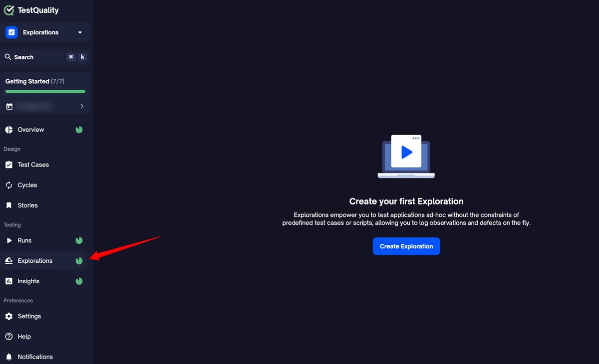The height and width of the screenshot is (364, 599).
Task: Click the Runs play icon
Action: [x=9, y=240]
